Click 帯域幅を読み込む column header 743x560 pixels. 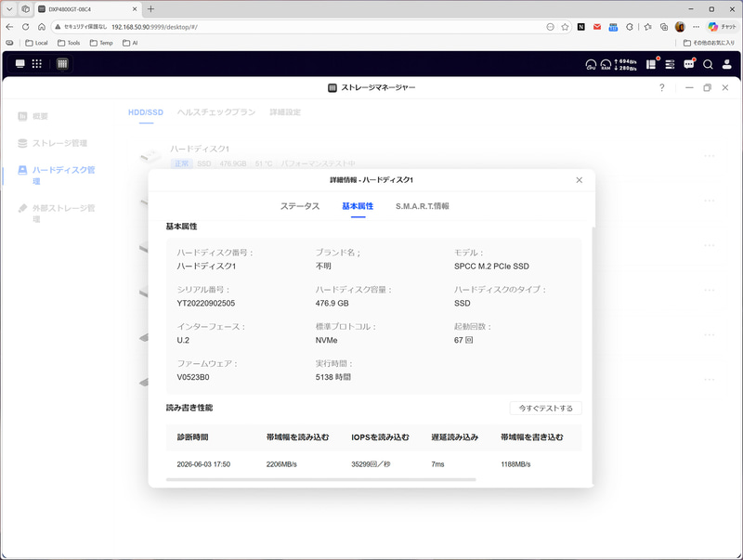click(297, 436)
